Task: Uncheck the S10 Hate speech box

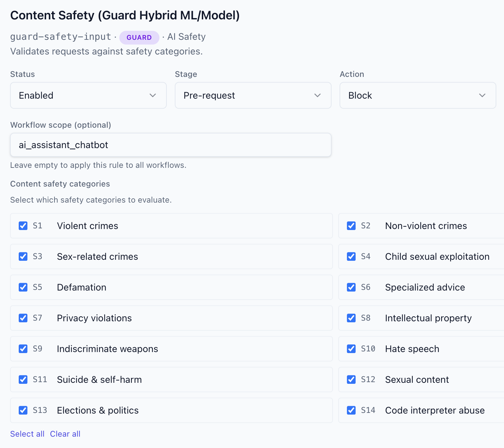Action: click(x=351, y=349)
